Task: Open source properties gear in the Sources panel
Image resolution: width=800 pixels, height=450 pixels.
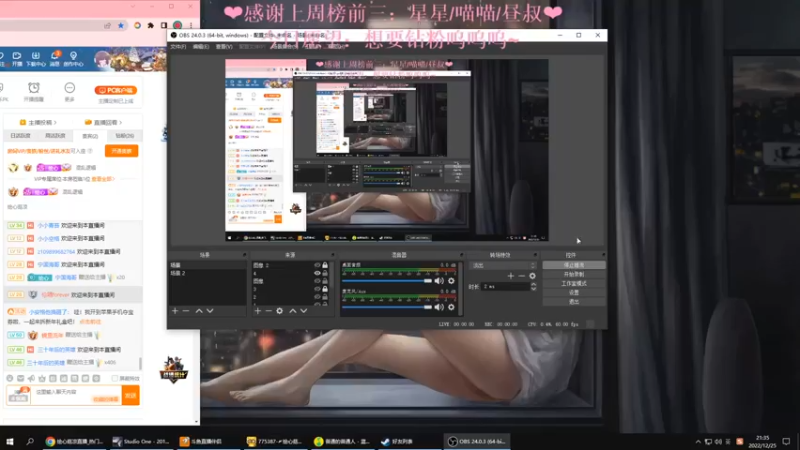Action: point(280,311)
